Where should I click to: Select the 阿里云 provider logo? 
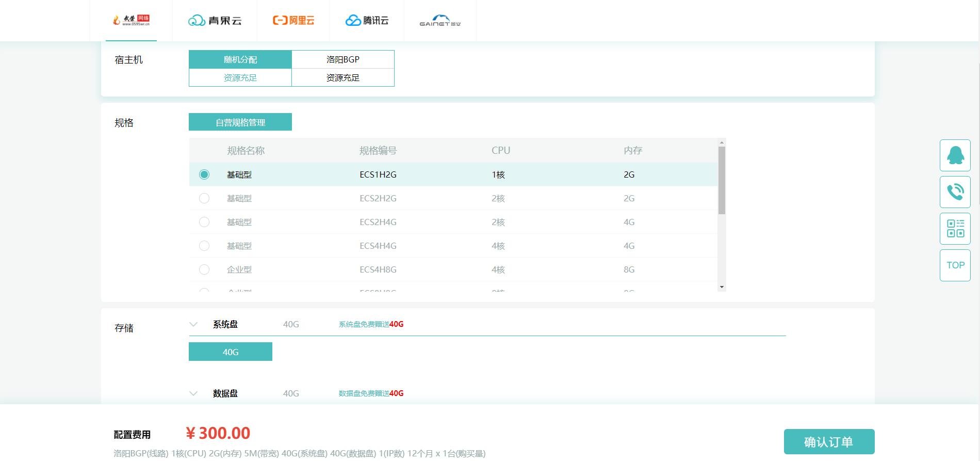[293, 21]
